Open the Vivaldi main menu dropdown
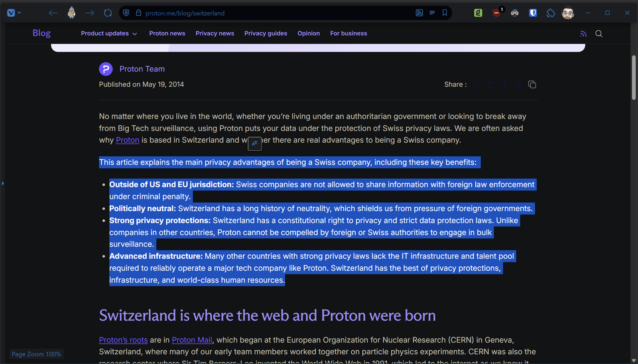Screen dimensions: 638x364 (x=14, y=13)
